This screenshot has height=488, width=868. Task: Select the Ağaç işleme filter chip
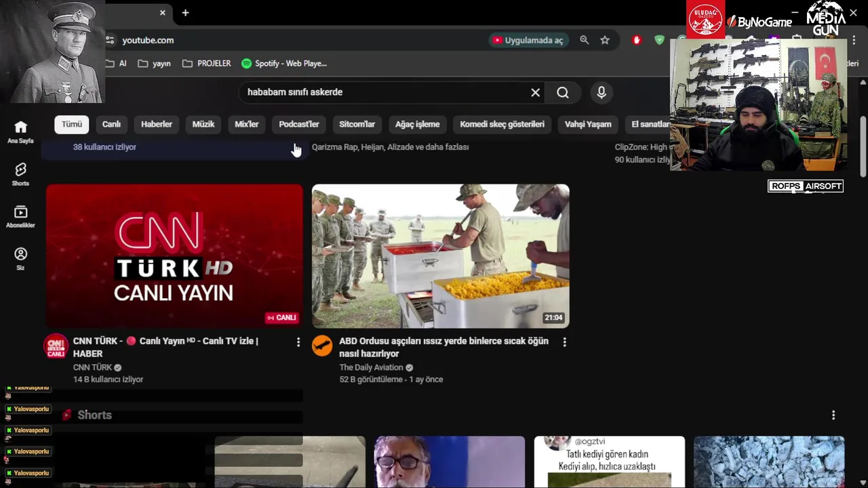(418, 124)
